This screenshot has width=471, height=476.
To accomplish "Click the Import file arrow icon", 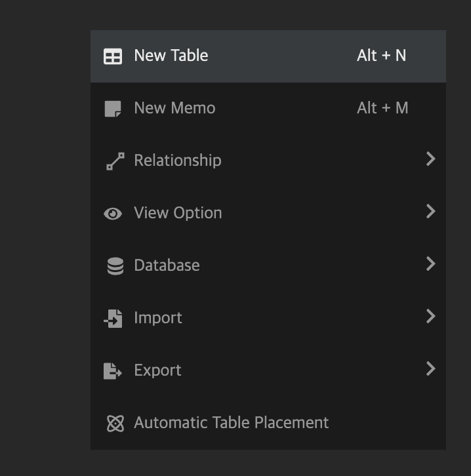I will tap(113, 319).
